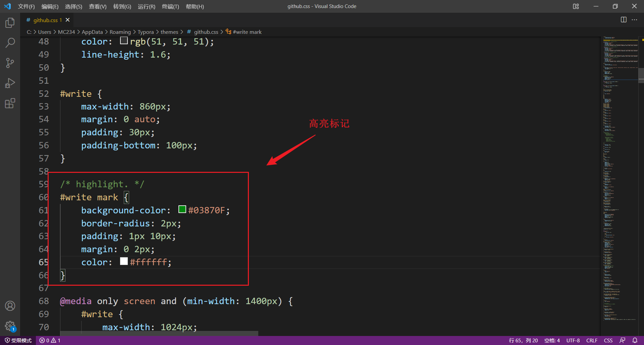Open the Extensions view

click(10, 103)
